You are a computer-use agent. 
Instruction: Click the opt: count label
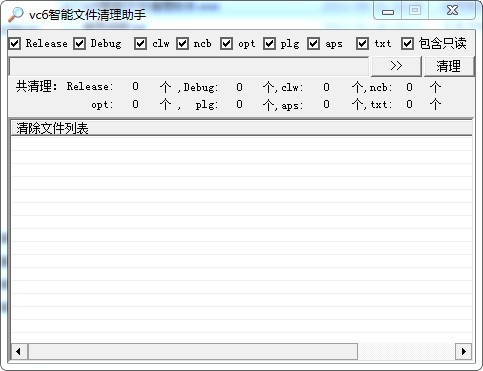click(102, 105)
